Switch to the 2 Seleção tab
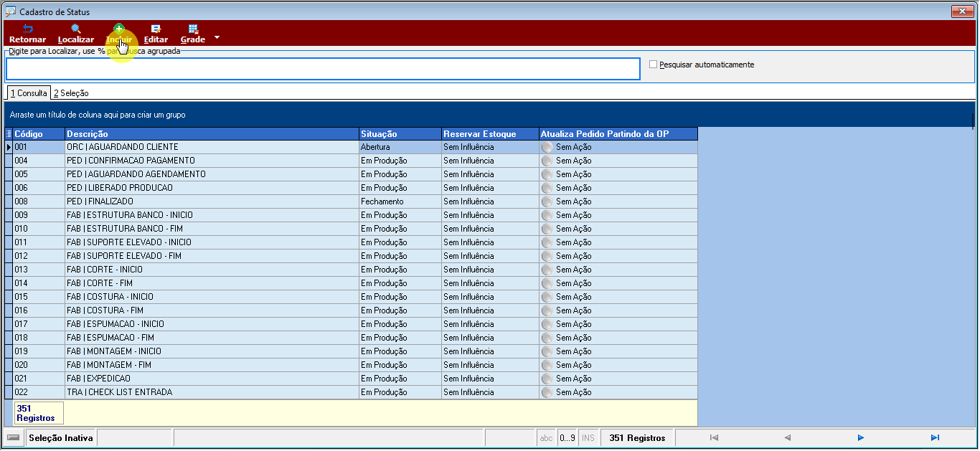980x451 pixels. (x=71, y=93)
